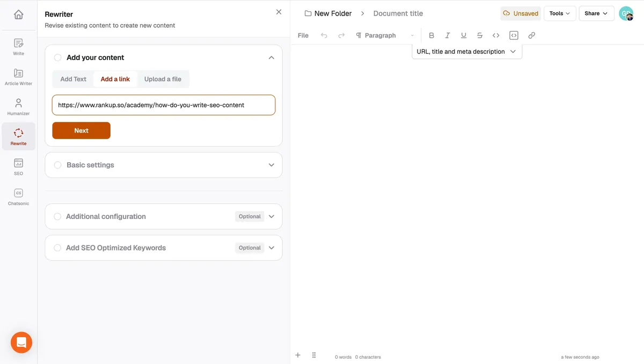Click the undo arrow in editor toolbar
Screen dimensions: 644x364
[324, 35]
